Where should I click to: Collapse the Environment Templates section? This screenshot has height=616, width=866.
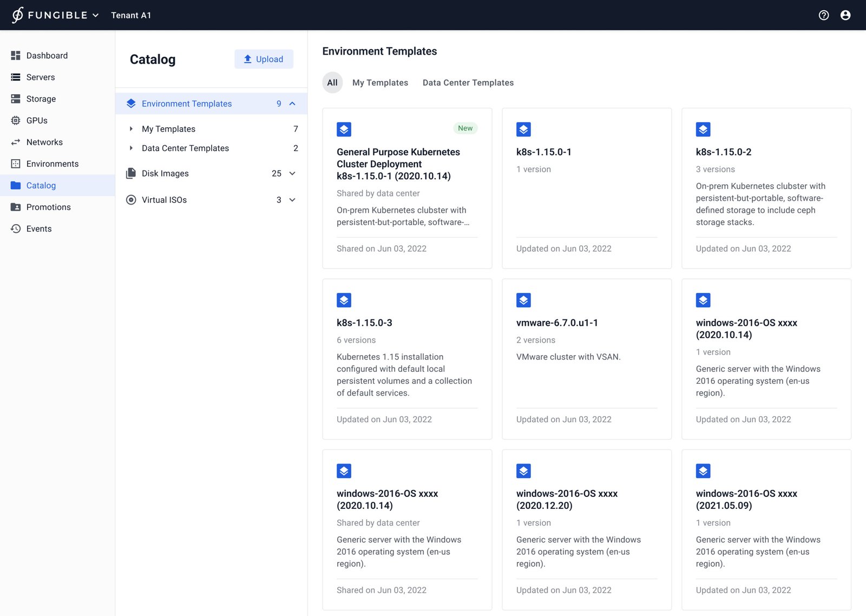click(292, 104)
